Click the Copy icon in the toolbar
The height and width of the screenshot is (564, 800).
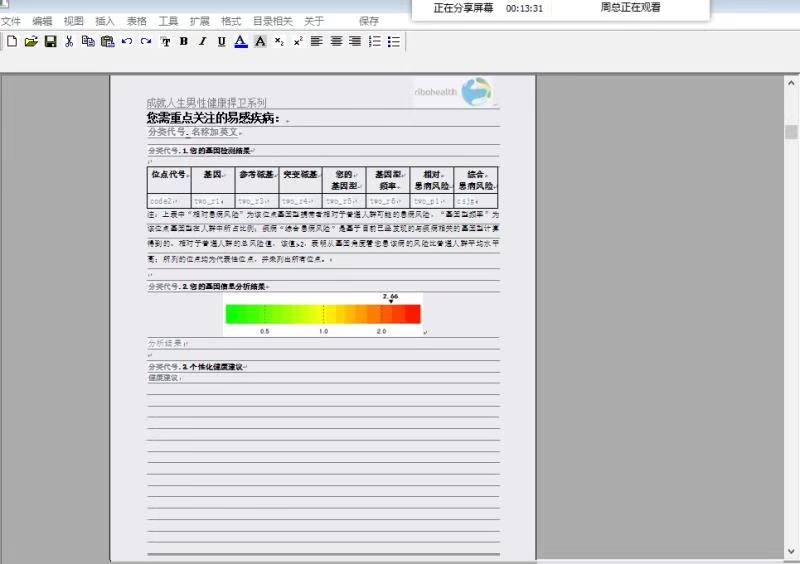pyautogui.click(x=88, y=41)
